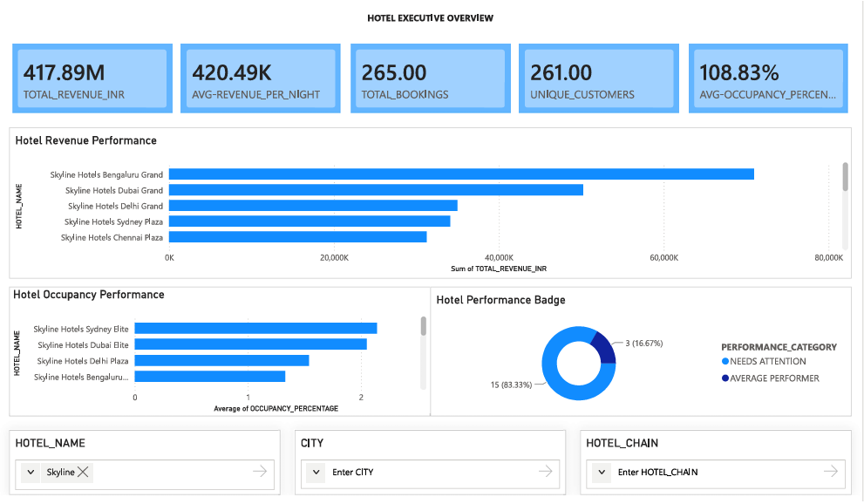Select the Skyline Hotels Sydney Elite occupancy bar
Viewport: 864px width, 504px height.
coord(255,328)
